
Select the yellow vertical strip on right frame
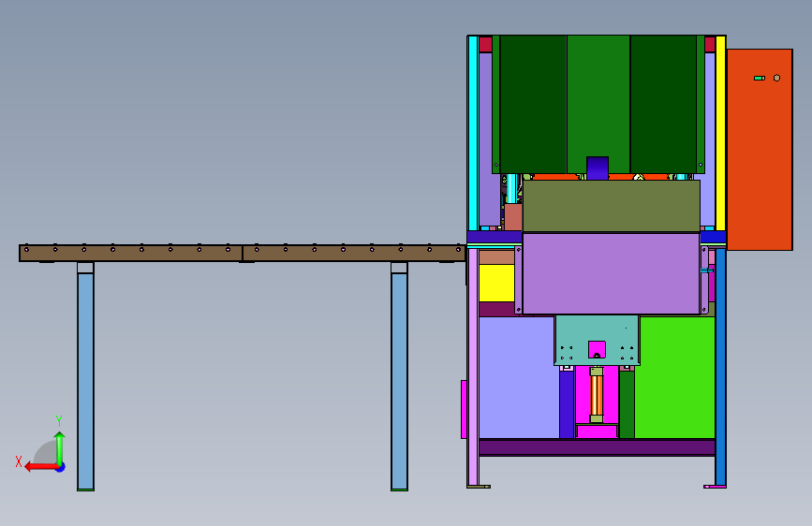point(720,133)
